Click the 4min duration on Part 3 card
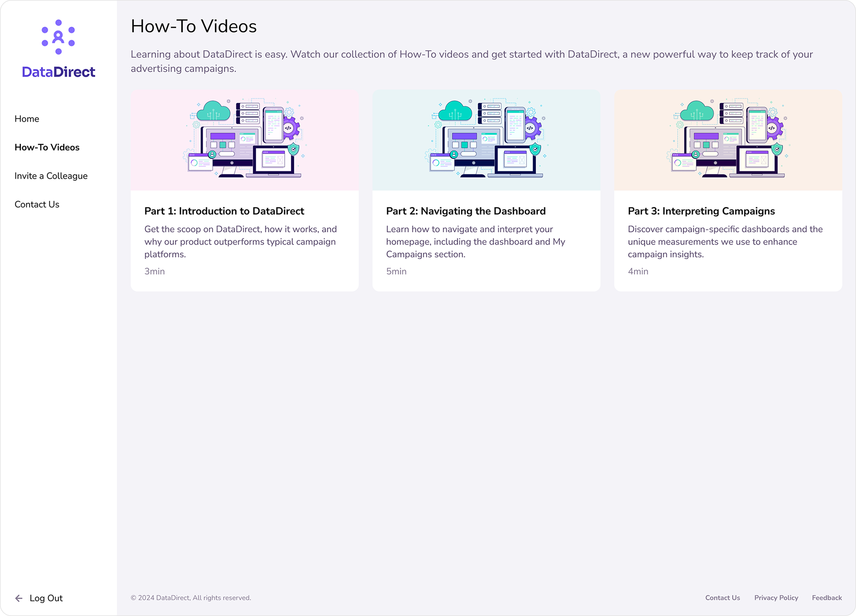Viewport: 856px width, 616px height. pyautogui.click(x=638, y=271)
